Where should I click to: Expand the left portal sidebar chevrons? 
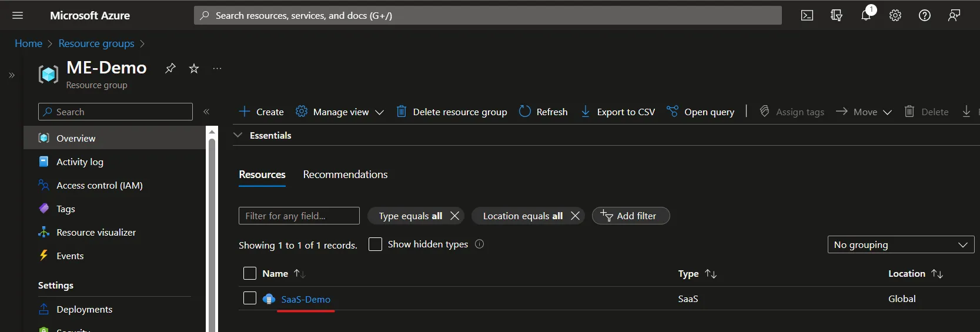12,75
